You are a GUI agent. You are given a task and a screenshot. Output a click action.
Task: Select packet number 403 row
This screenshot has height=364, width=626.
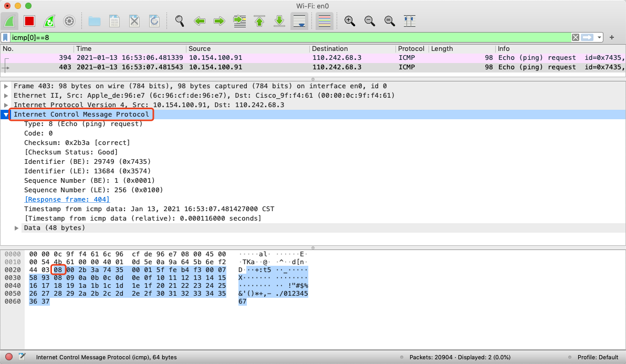point(313,67)
